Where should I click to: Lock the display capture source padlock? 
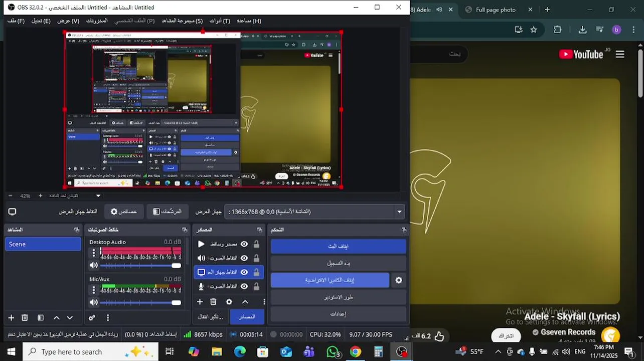[256, 272]
